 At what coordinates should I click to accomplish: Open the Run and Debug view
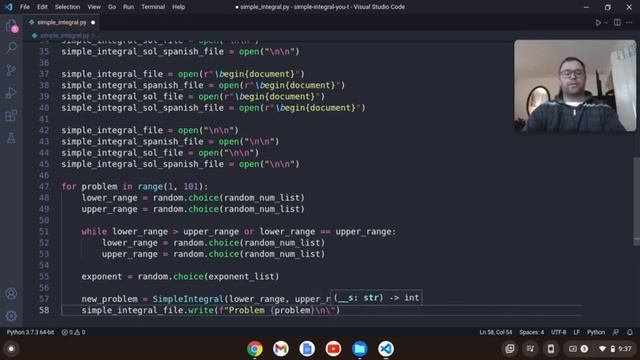point(11,93)
